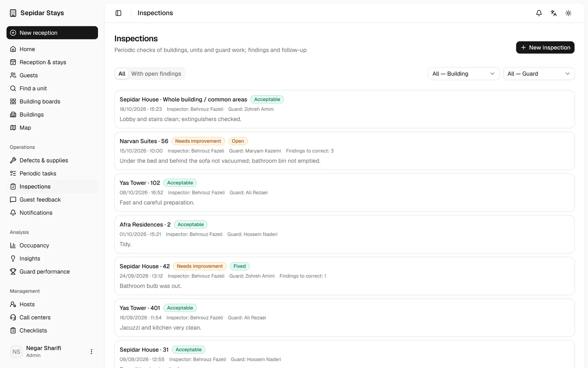Open Sepidar House whole building inspection
The height and width of the screenshot is (368, 588).
344,109
